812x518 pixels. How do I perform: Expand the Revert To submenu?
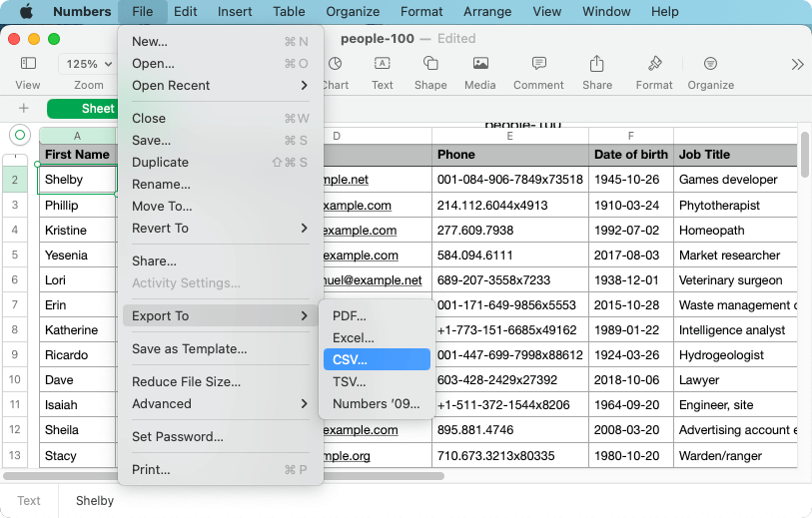(x=220, y=229)
